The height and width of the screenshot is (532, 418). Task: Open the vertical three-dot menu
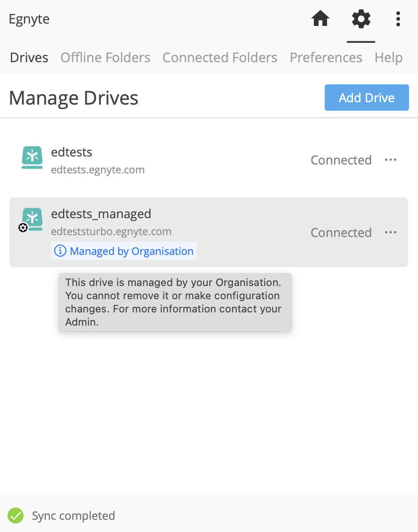(398, 19)
